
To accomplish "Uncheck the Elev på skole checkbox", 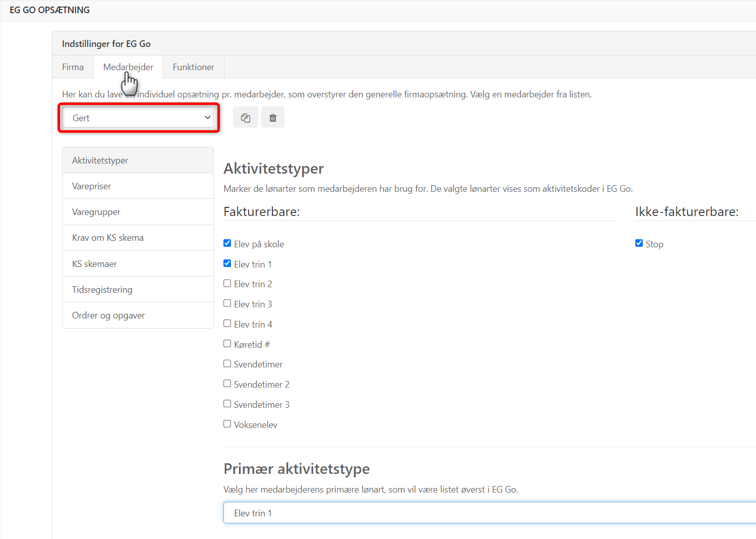I will [x=227, y=243].
